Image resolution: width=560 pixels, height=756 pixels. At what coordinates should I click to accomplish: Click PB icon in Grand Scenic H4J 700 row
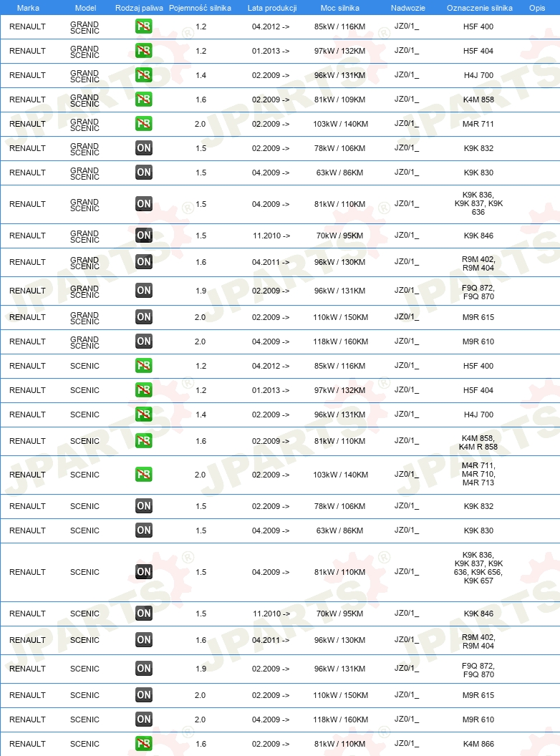[144, 74]
